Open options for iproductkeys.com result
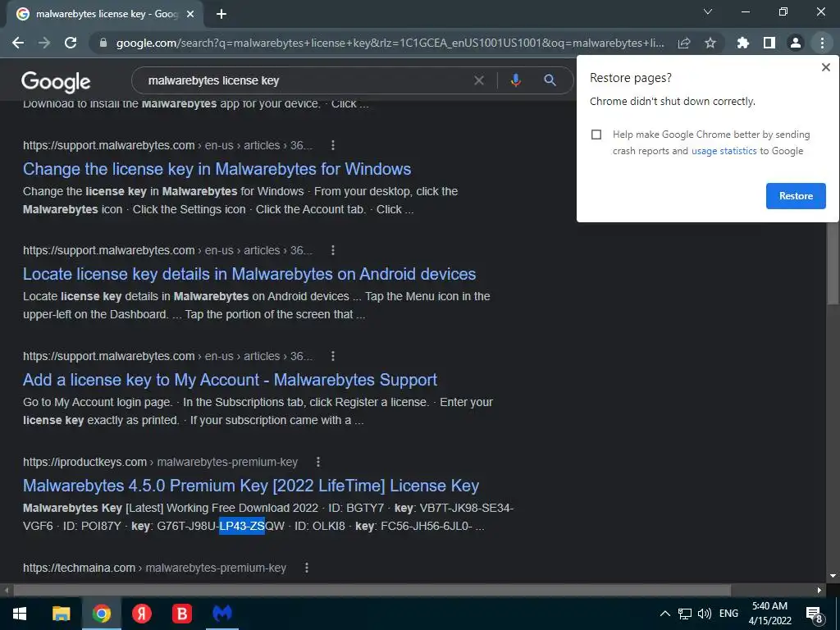 pos(317,462)
